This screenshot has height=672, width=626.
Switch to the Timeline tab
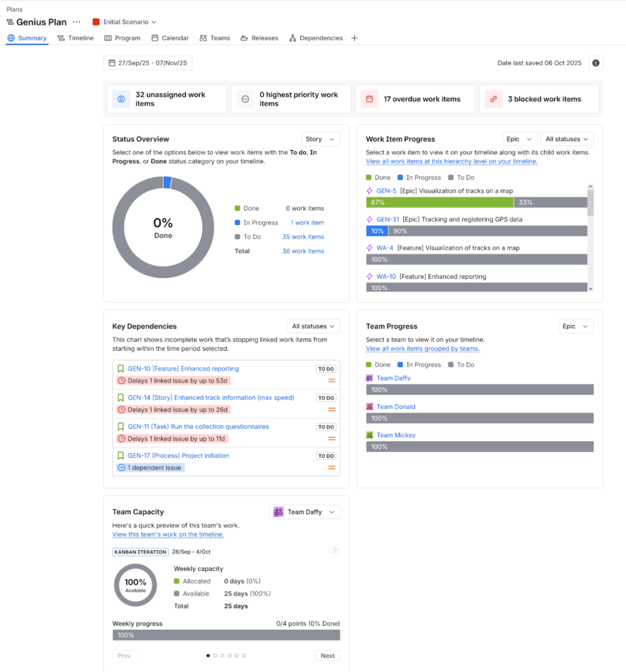point(76,38)
